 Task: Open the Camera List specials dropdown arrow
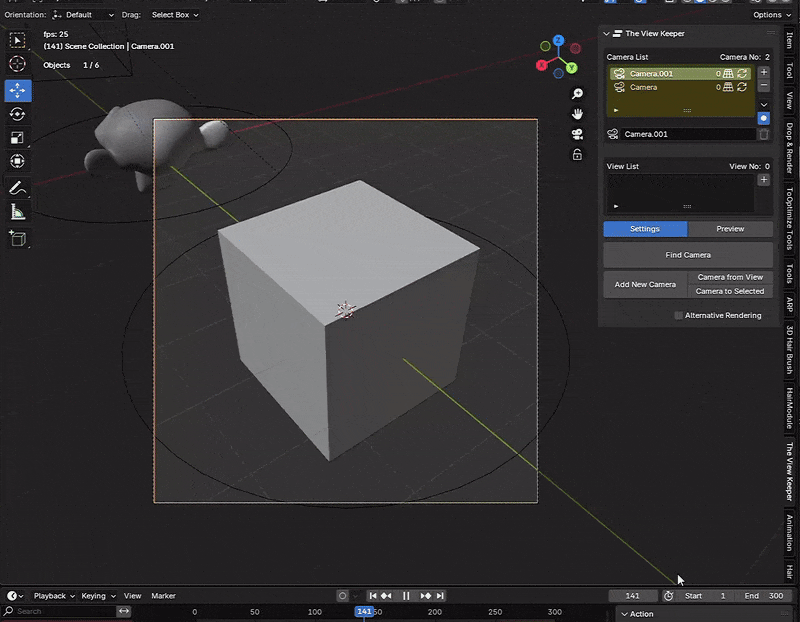pos(764,105)
